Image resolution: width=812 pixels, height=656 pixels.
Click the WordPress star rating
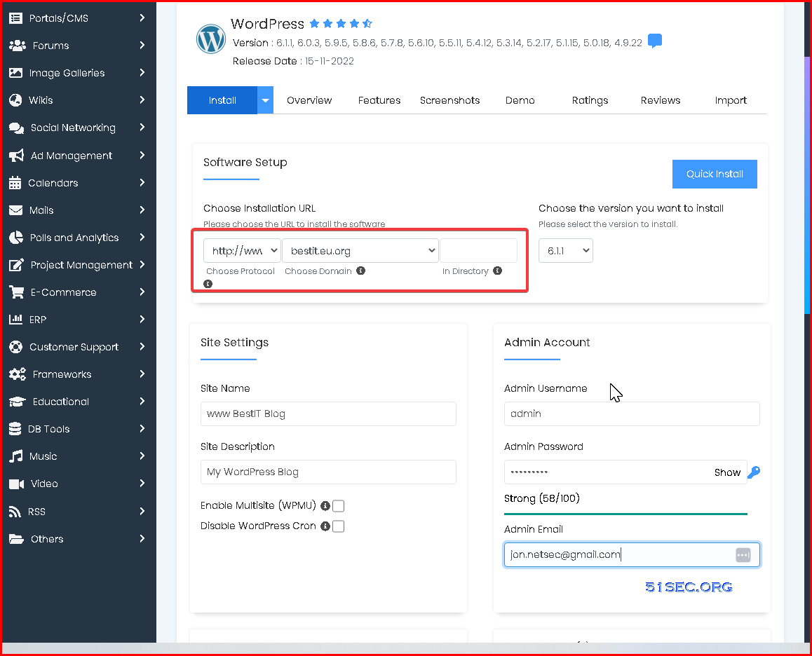point(341,23)
